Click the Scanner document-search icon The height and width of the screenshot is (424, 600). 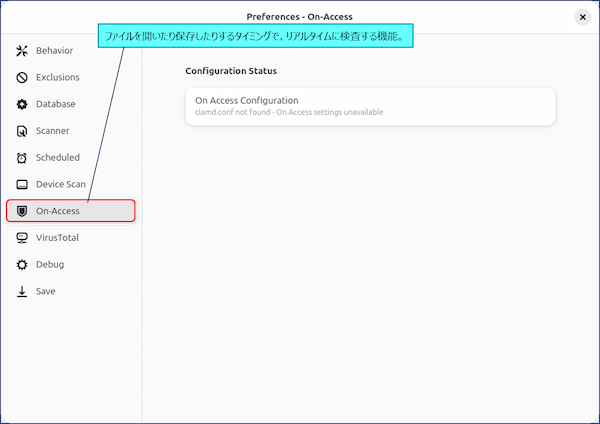pyautogui.click(x=22, y=131)
